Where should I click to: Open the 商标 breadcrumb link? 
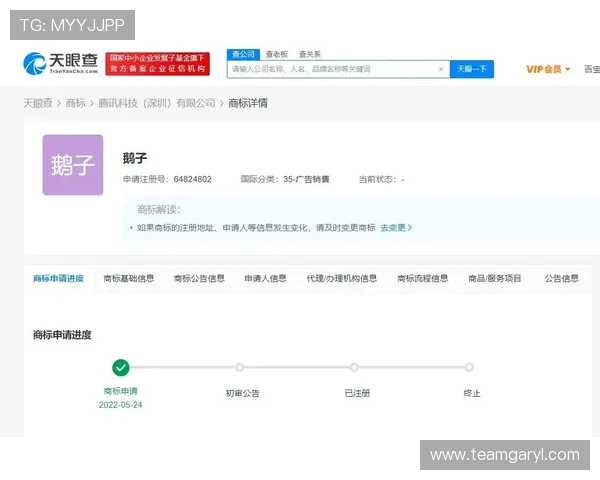(75, 103)
